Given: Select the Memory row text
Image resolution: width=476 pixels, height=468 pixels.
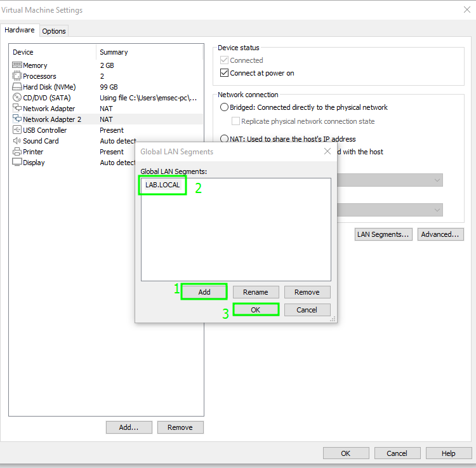Looking at the screenshot, I should click(35, 65).
